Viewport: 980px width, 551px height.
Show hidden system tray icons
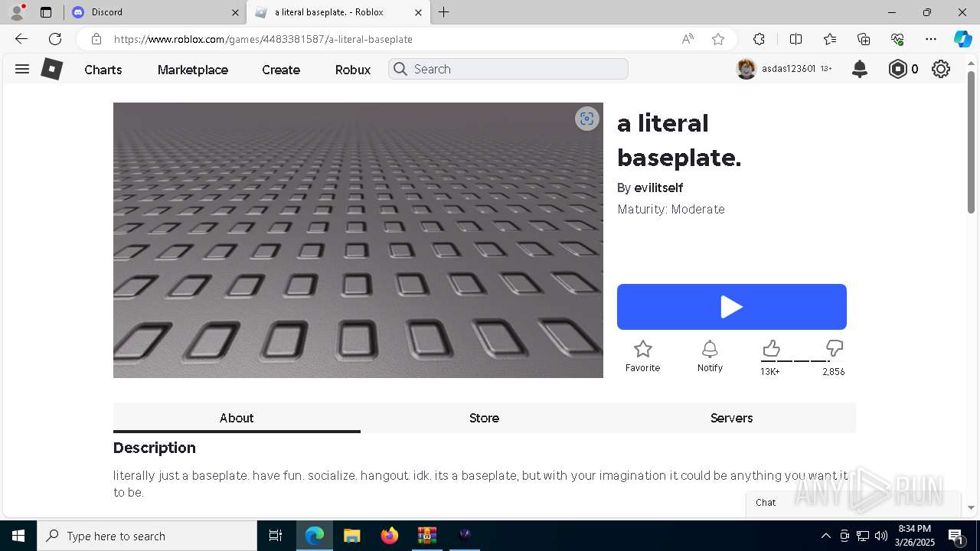pyautogui.click(x=825, y=536)
